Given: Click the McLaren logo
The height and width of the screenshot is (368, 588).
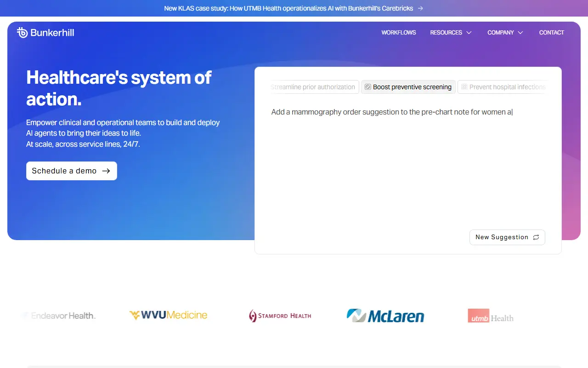Looking at the screenshot, I should pyautogui.click(x=385, y=316).
